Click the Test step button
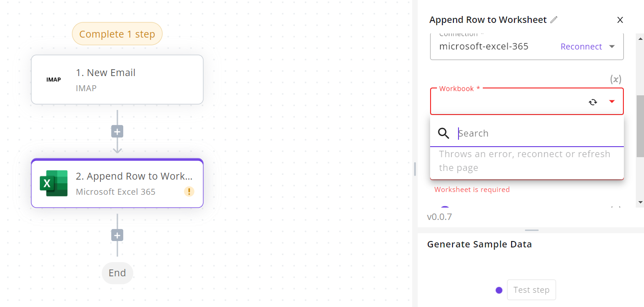The height and width of the screenshot is (307, 644). [x=531, y=290]
